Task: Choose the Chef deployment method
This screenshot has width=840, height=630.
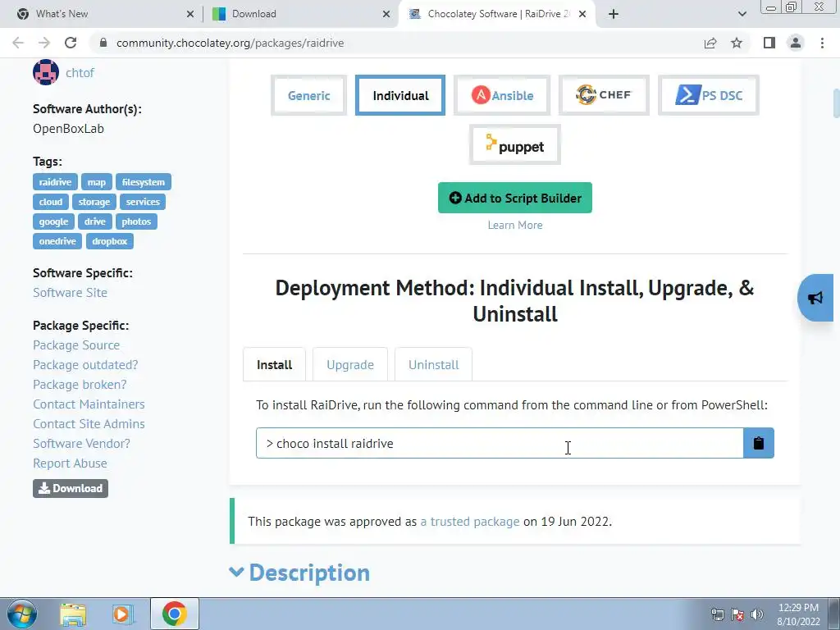Action: coord(604,95)
